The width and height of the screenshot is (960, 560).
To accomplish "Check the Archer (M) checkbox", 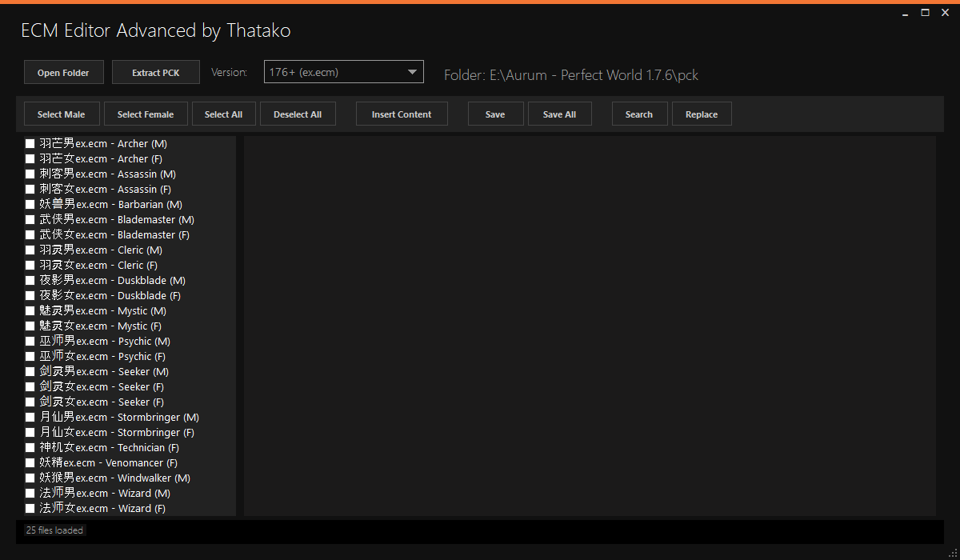I will click(x=30, y=144).
